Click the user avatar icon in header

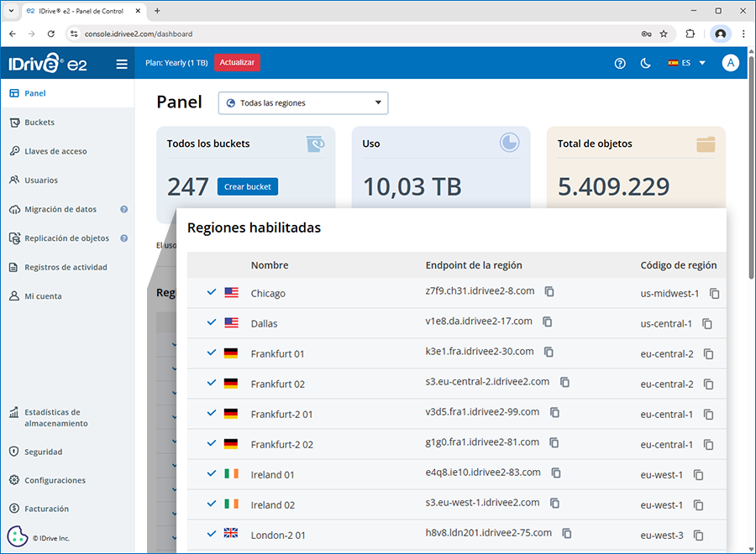(x=730, y=63)
